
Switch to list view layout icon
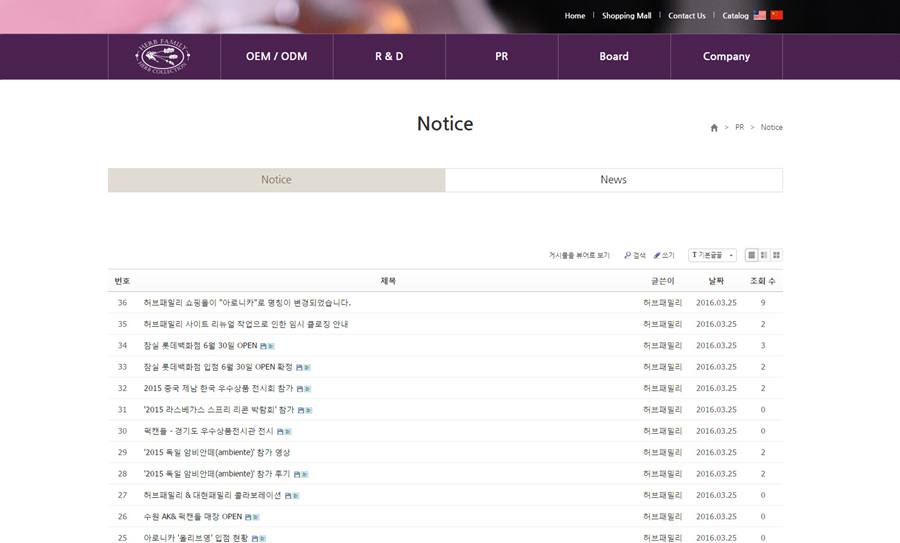[751, 255]
